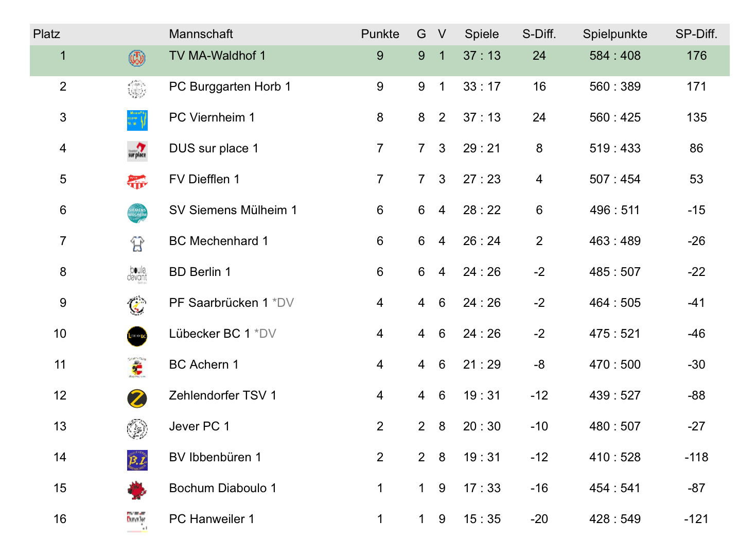
Task: Click the Lübecker BC black-yellow logo
Action: [137, 336]
